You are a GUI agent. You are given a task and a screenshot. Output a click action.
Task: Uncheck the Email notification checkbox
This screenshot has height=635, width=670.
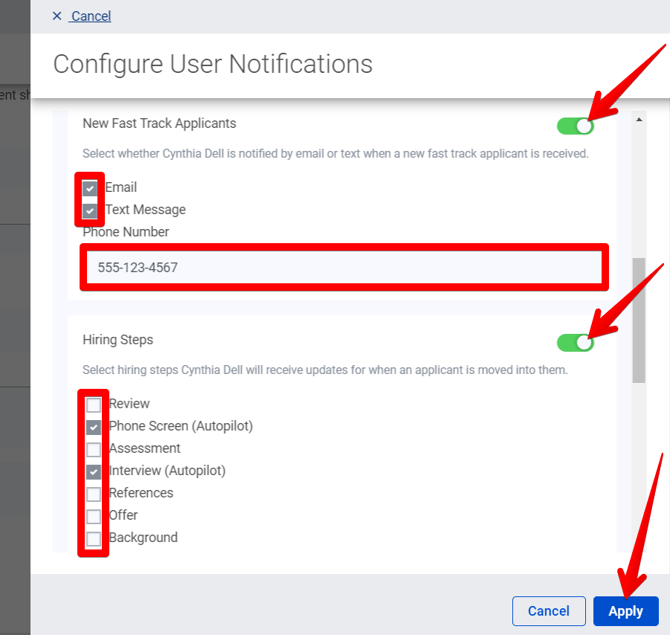click(x=91, y=188)
